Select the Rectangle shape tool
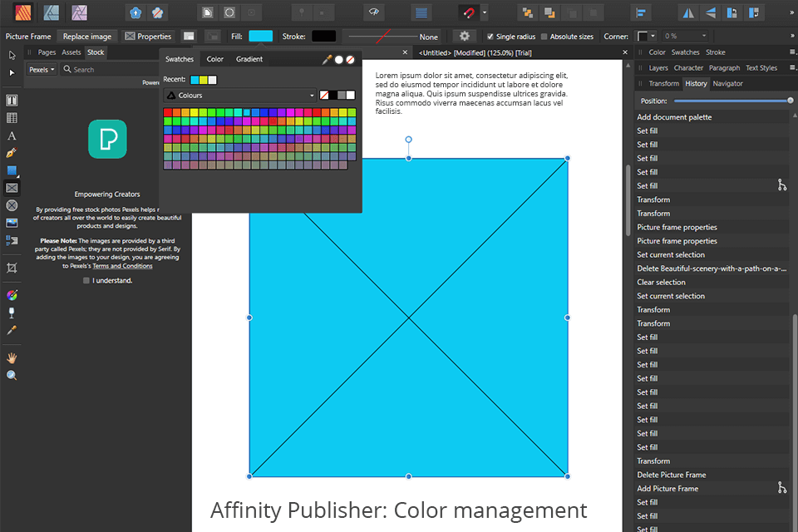 12,170
